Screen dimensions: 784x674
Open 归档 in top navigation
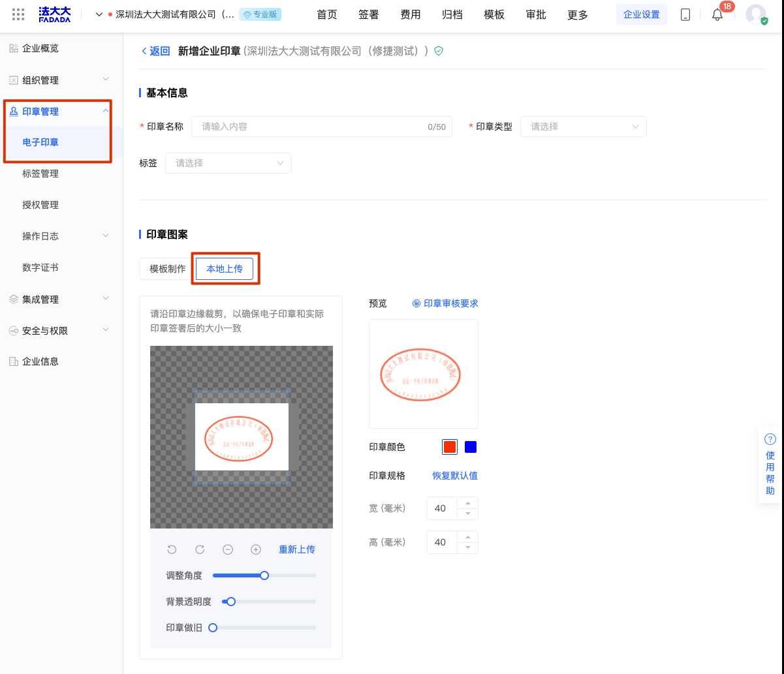coord(452,14)
